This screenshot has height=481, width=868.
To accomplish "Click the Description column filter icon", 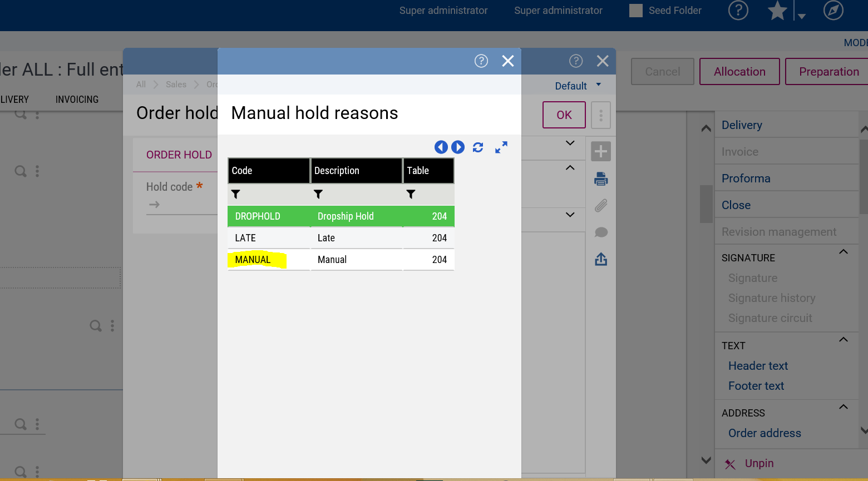I will pos(318,194).
